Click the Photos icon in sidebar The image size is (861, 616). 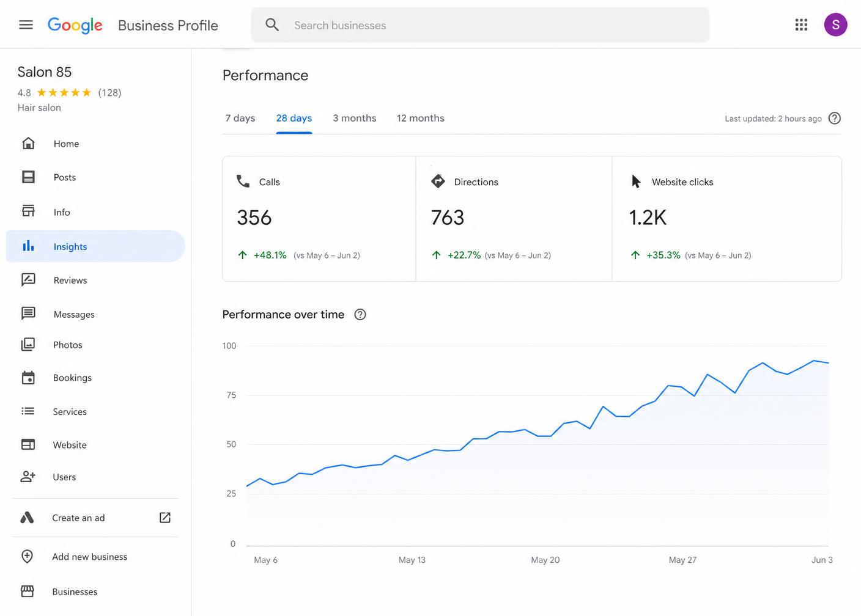[x=28, y=345]
